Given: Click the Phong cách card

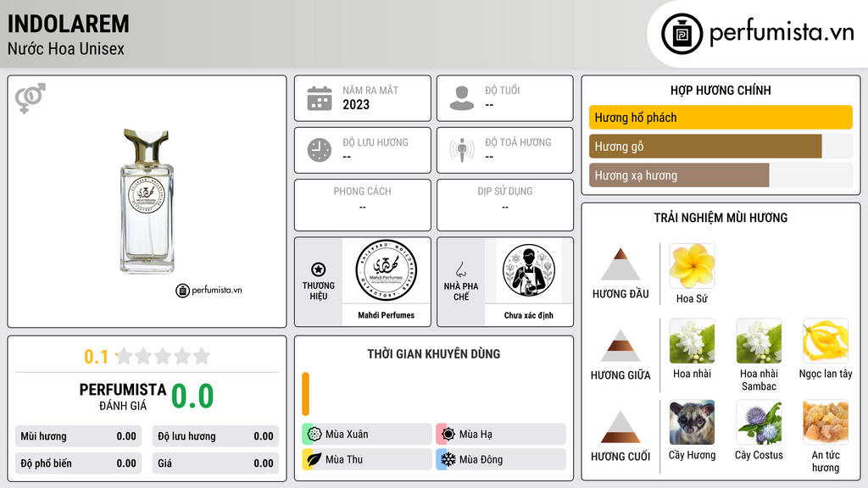Looking at the screenshot, I should [363, 205].
